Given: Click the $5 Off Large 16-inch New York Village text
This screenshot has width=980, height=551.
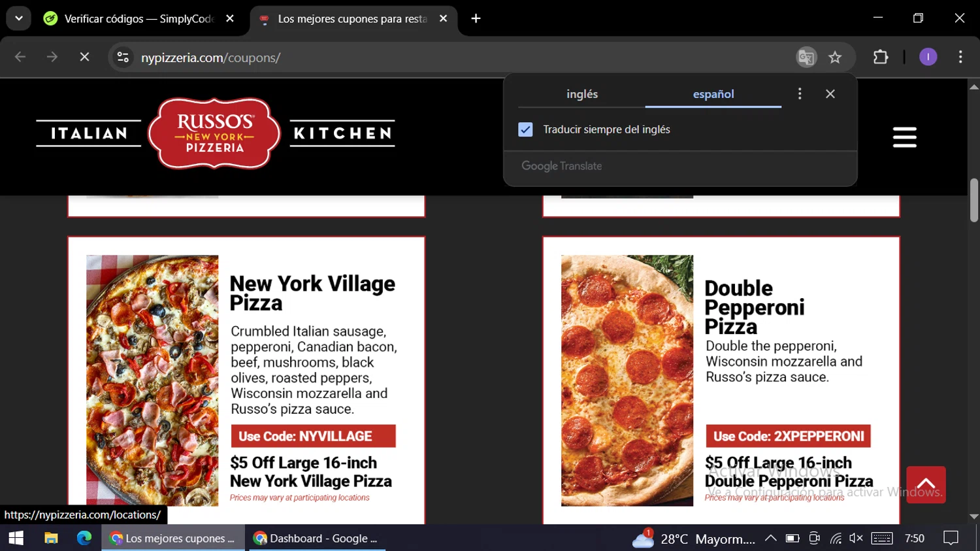Looking at the screenshot, I should 311,472.
